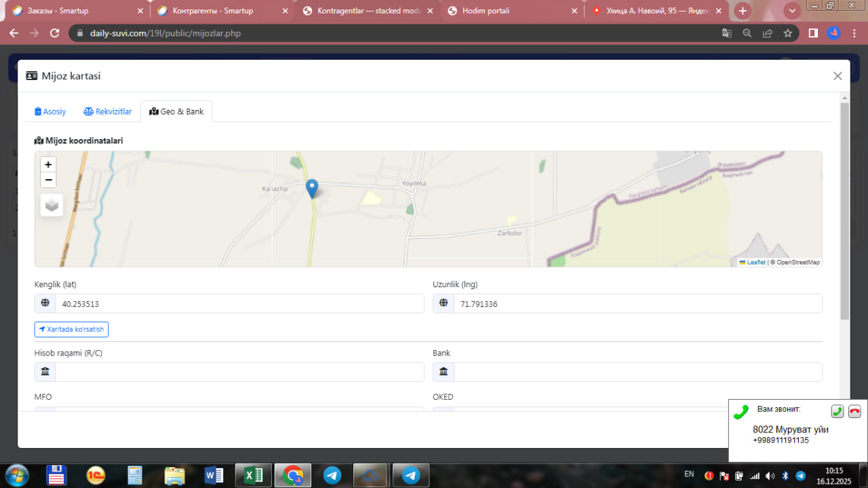Accept the incoming call with green phone
The image size is (868, 488).
point(837,411)
